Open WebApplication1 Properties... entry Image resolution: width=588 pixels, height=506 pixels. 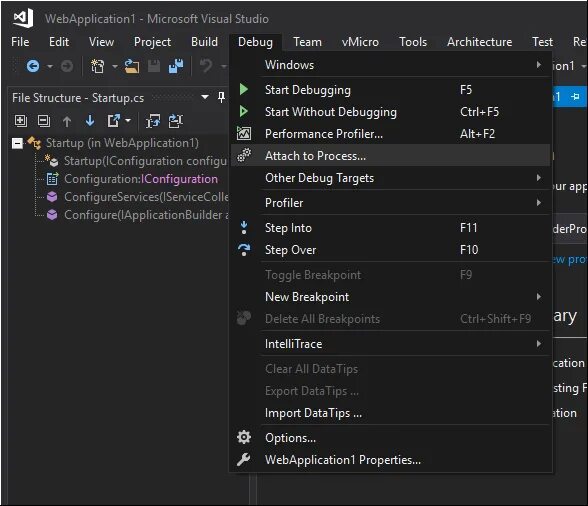[x=390, y=460]
